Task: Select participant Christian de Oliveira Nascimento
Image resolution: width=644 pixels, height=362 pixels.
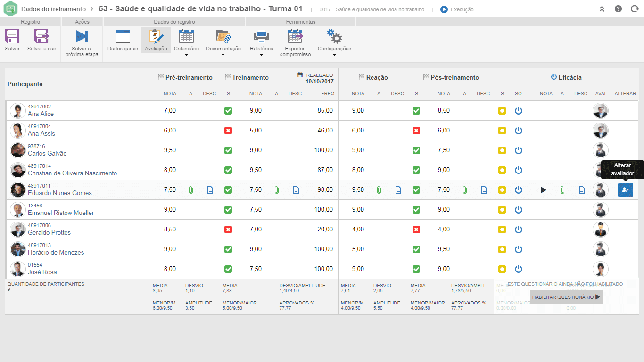Action: click(72, 173)
